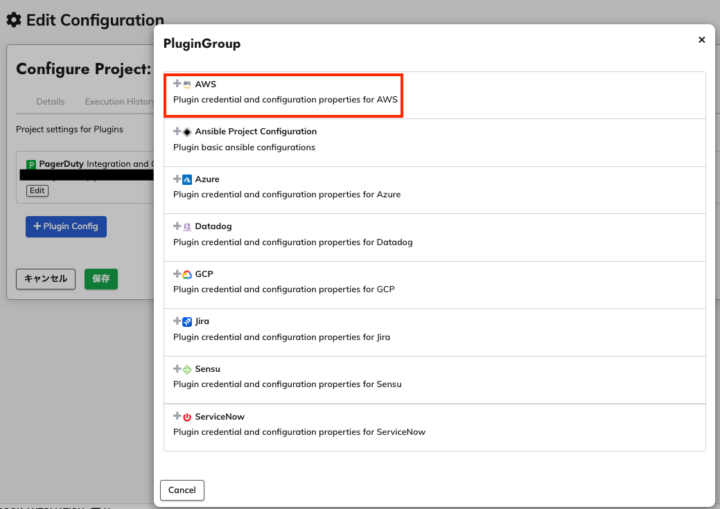Switch to the Execution History tab

click(119, 102)
